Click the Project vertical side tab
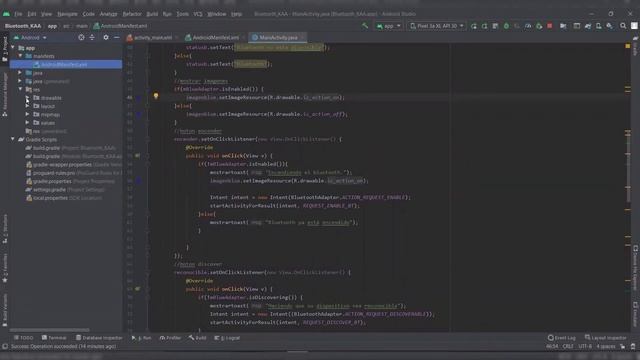640x360 pixels. coord(5,49)
